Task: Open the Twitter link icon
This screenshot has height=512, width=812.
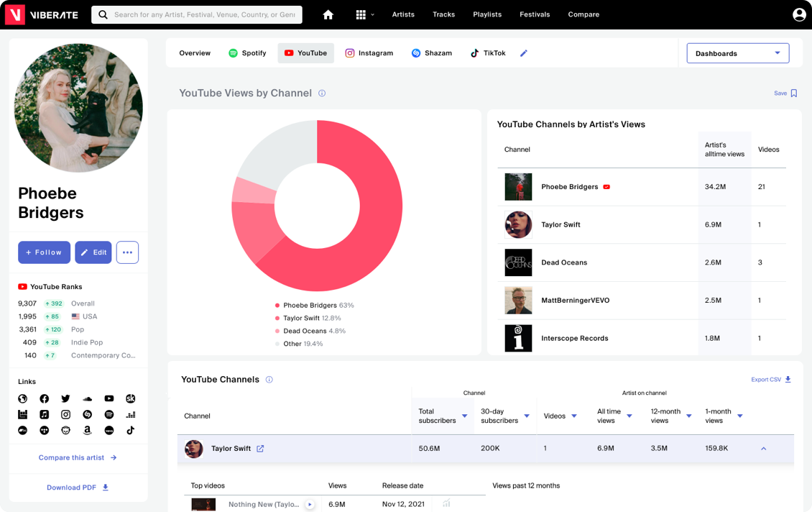Action: coord(66,398)
